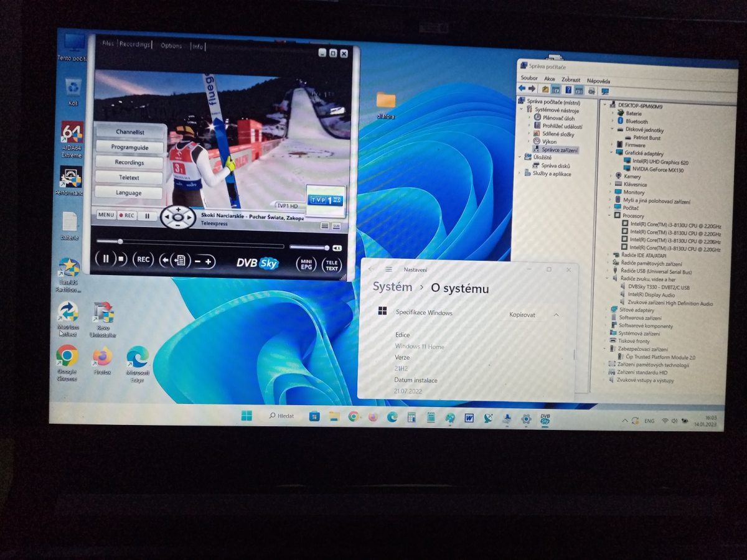Click the small REC overlay button
The image size is (747, 560).
point(127,215)
